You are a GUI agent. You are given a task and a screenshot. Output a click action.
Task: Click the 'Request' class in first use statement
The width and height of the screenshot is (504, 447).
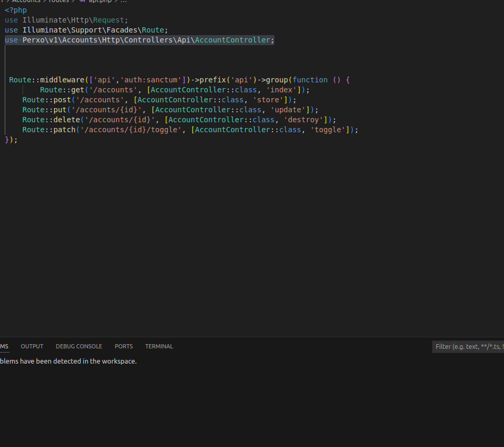[x=109, y=20]
